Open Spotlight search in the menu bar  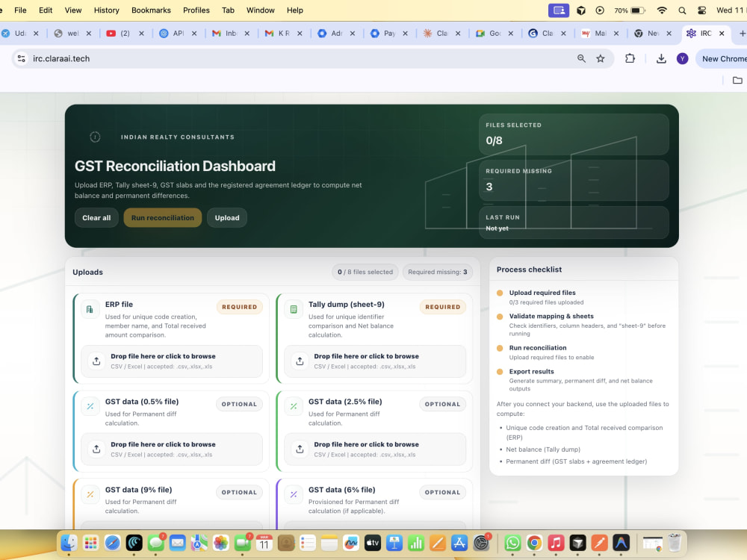[682, 10]
